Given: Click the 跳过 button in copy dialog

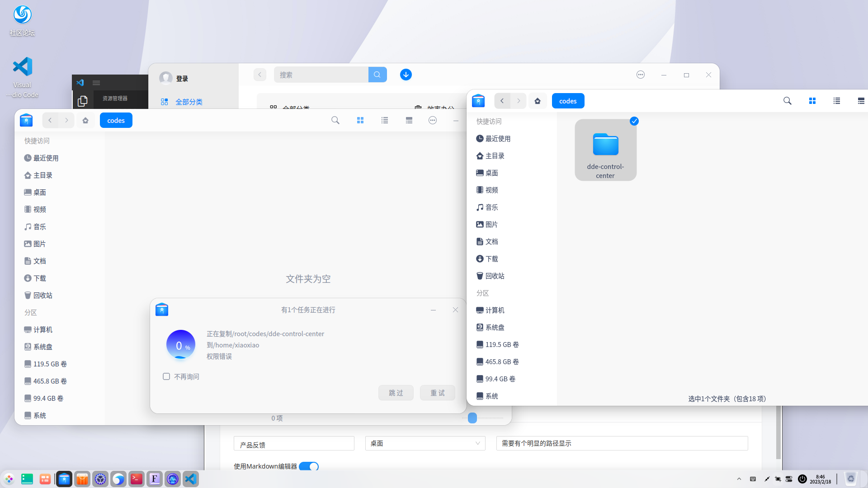Looking at the screenshot, I should [x=396, y=393].
